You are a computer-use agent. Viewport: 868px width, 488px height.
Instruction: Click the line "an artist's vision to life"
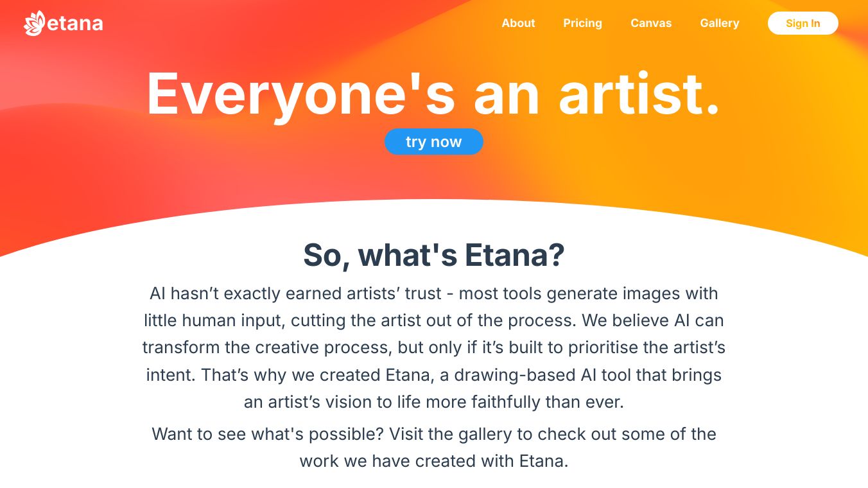click(x=433, y=402)
